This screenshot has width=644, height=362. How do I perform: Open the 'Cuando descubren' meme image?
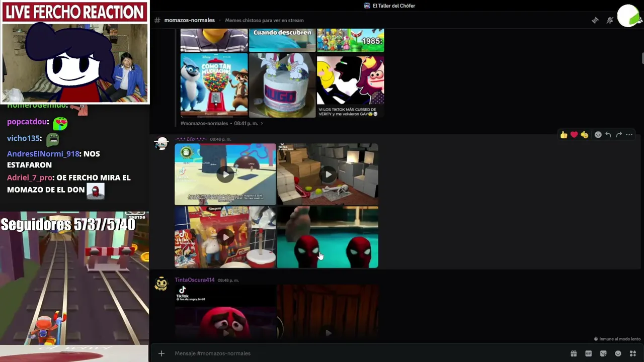coord(282,40)
